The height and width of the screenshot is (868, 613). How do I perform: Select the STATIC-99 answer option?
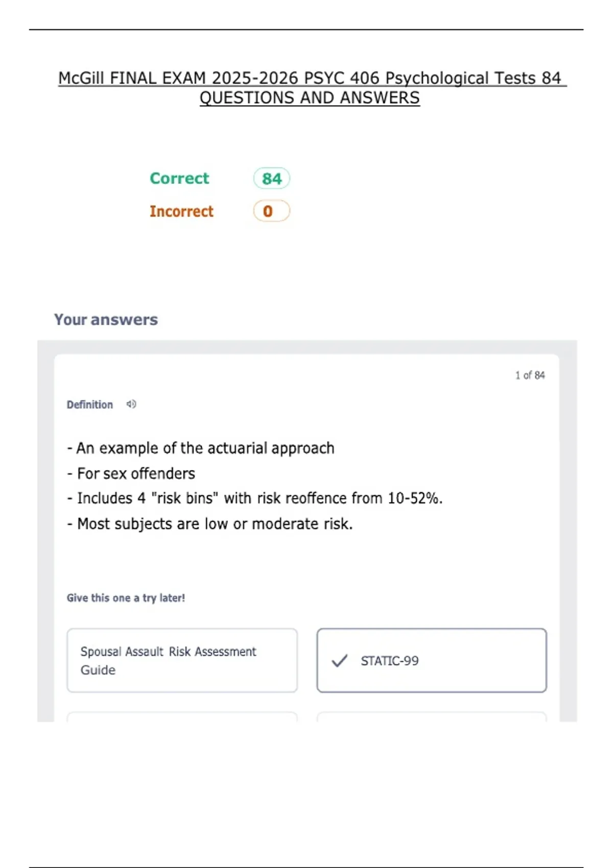click(432, 661)
